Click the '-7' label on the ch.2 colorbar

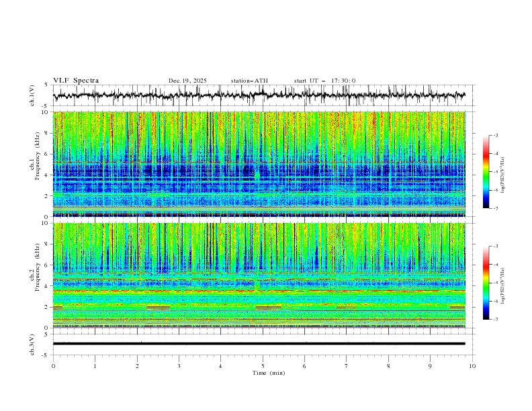click(495, 319)
